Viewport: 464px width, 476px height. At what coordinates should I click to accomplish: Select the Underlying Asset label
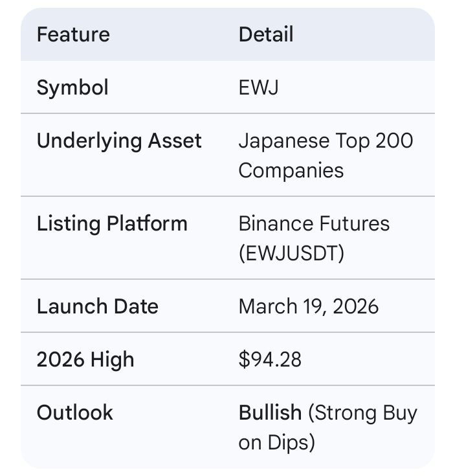point(119,141)
